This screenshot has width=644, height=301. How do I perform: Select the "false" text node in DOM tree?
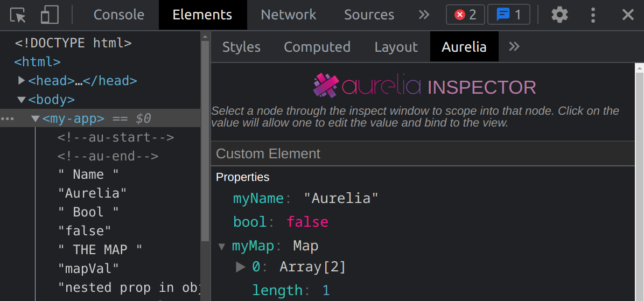(85, 231)
